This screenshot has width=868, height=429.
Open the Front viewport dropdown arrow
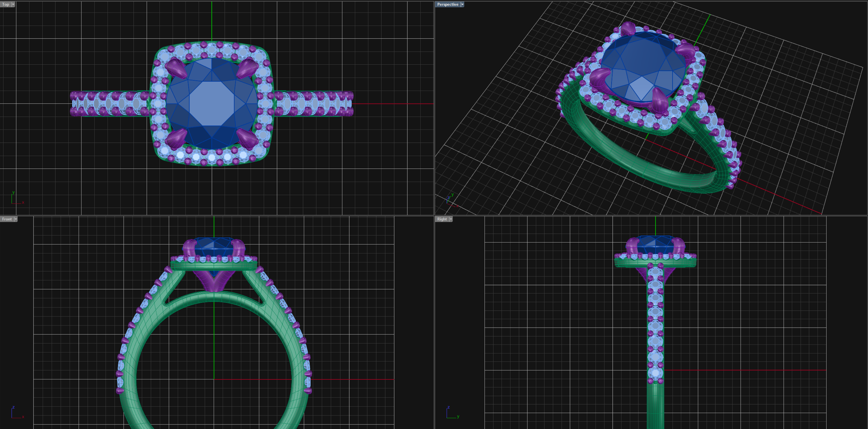point(16,219)
